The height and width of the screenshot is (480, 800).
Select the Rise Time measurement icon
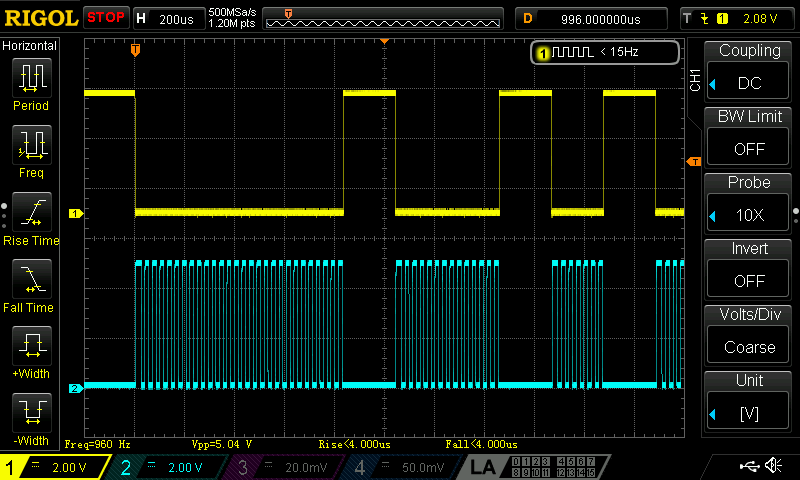click(x=32, y=212)
